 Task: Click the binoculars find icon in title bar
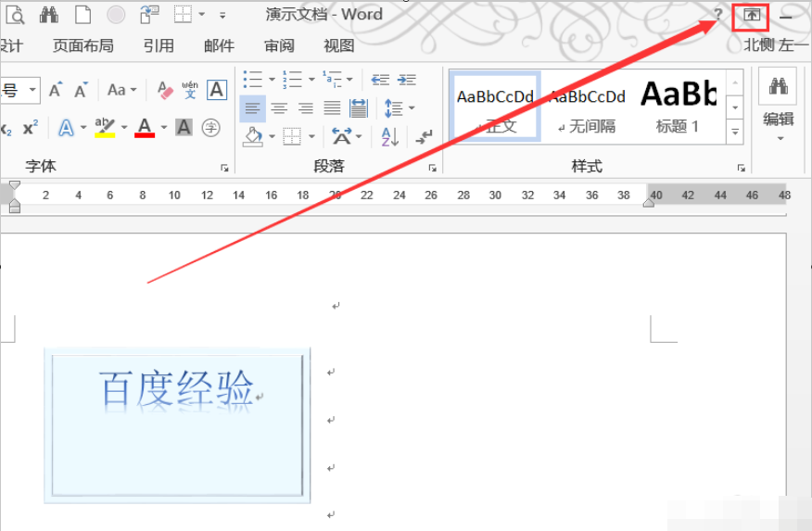(49, 15)
